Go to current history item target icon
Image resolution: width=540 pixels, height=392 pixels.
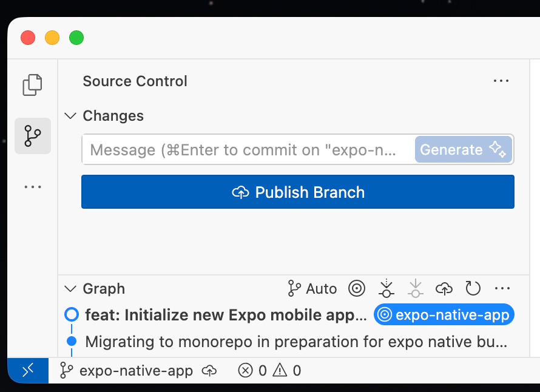pyautogui.click(x=357, y=289)
